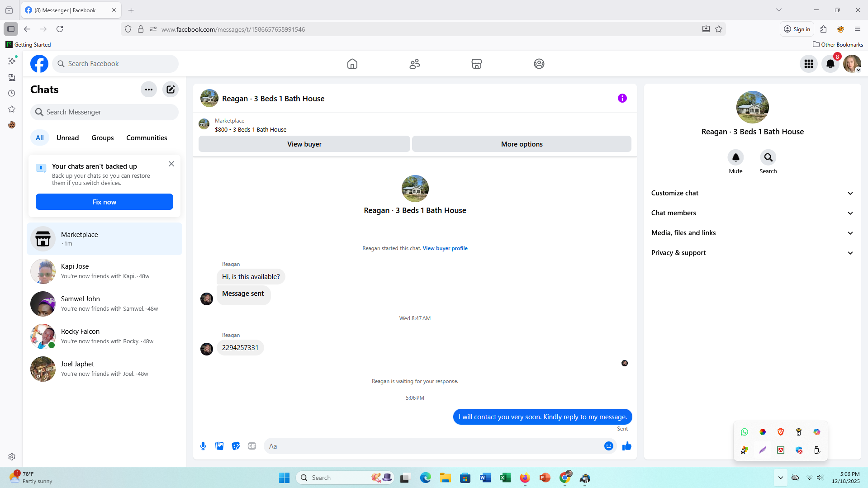Select the Communities chats filter
This screenshot has height=488, width=868.
pyautogui.click(x=147, y=138)
